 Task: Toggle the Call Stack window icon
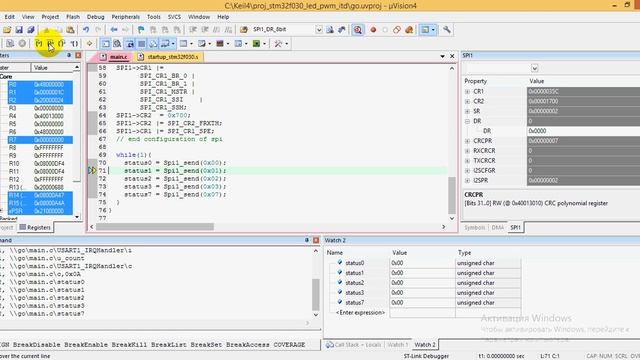coord(153,44)
